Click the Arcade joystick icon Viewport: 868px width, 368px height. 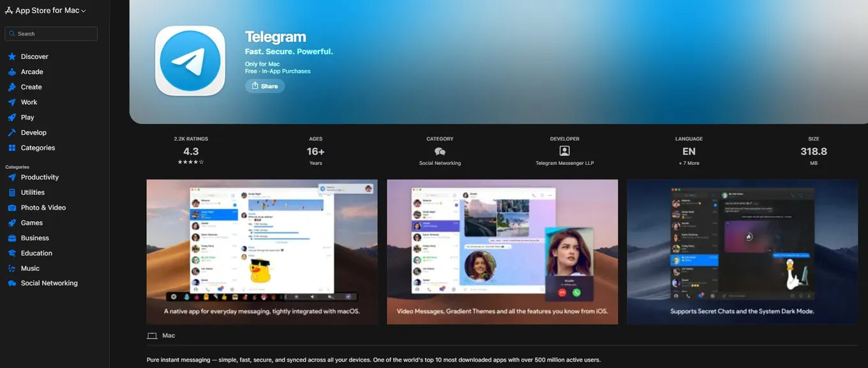coord(11,72)
